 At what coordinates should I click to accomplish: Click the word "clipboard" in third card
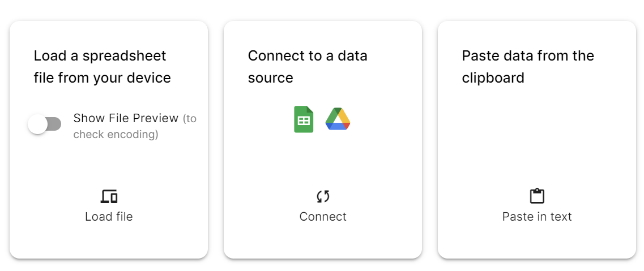[493, 78]
